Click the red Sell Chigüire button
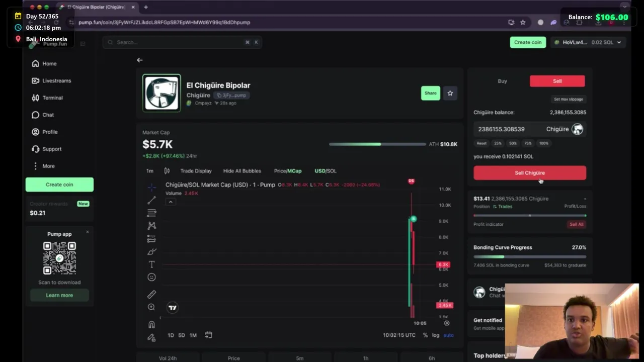 530,173
